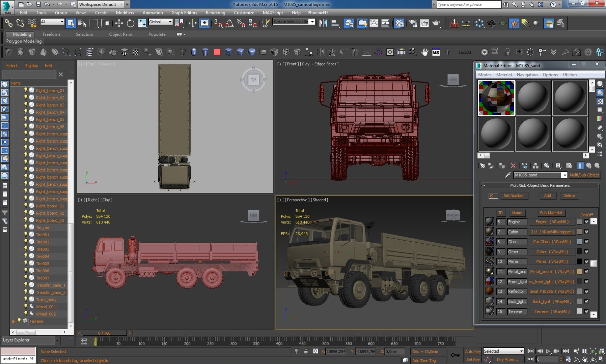Click the MS MeshSmooth icon in ribbon
The height and width of the screenshot is (364, 606).
[x=436, y=52]
